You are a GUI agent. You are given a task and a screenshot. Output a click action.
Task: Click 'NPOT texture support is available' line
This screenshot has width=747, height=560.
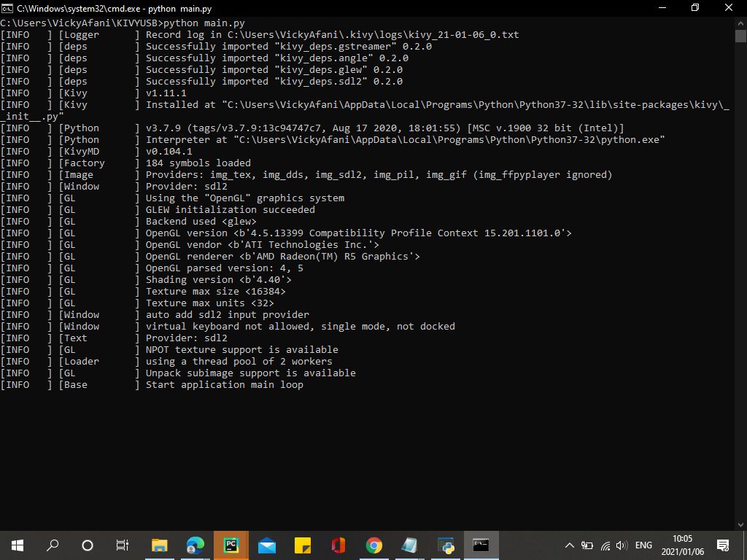pyautogui.click(x=169, y=349)
